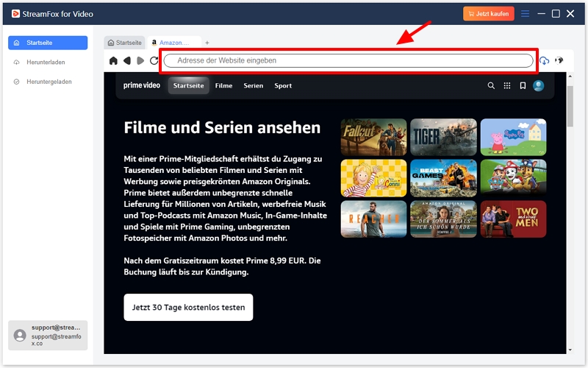
Task: Reload the page with refresh icon
Action: 154,60
